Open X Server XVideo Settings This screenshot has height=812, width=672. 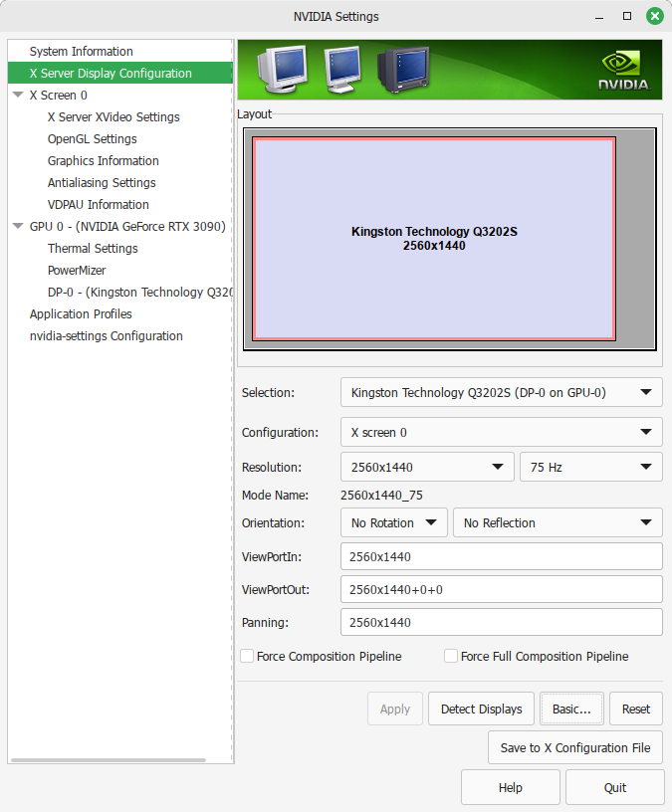(x=113, y=117)
